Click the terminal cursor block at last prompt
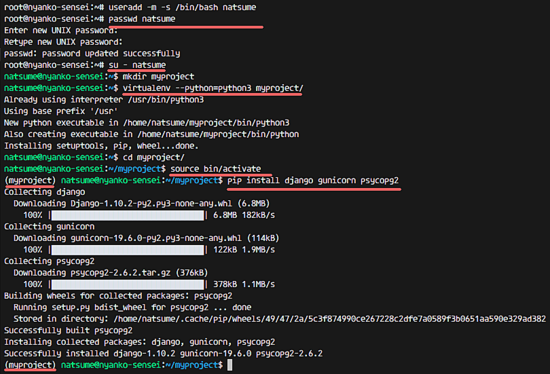This screenshot has height=374, width=550. pos(229,365)
